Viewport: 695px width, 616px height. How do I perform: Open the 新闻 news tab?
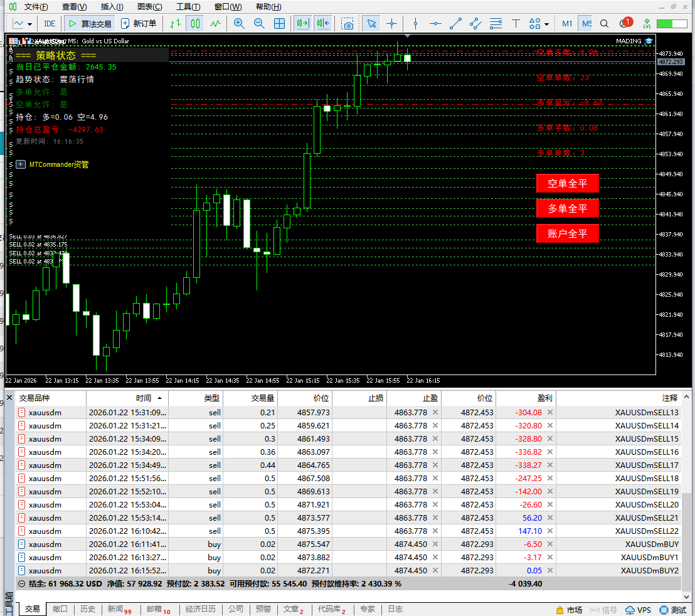(x=119, y=609)
